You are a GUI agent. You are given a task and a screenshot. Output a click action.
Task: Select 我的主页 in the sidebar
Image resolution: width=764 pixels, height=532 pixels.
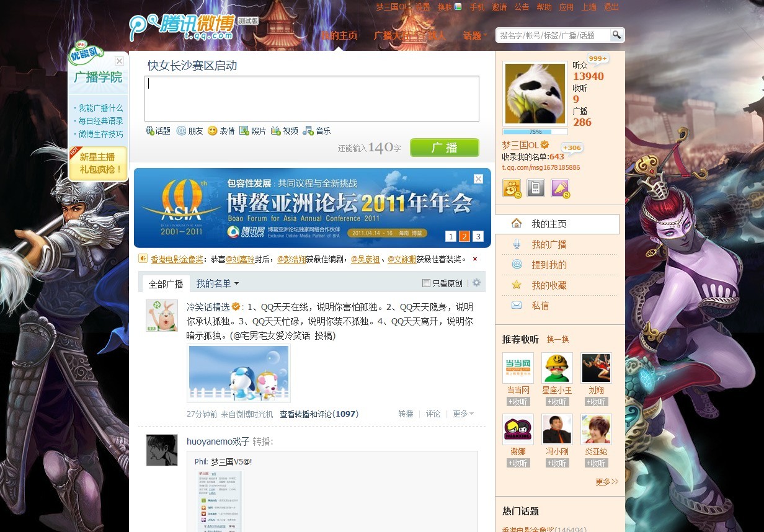557,224
